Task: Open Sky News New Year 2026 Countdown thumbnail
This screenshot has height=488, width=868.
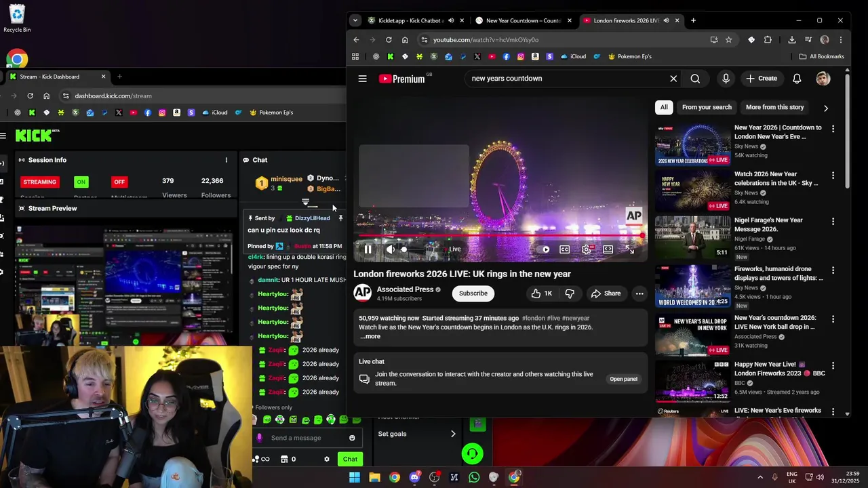Action: pos(692,144)
